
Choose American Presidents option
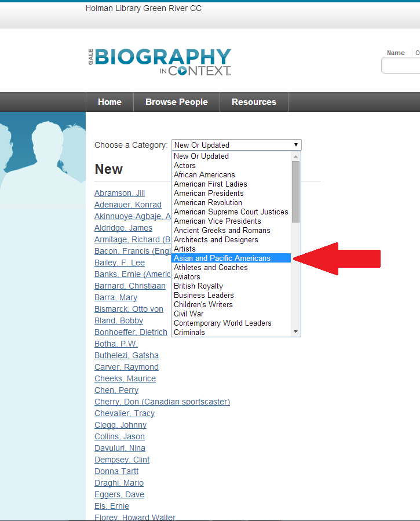pyautogui.click(x=231, y=194)
